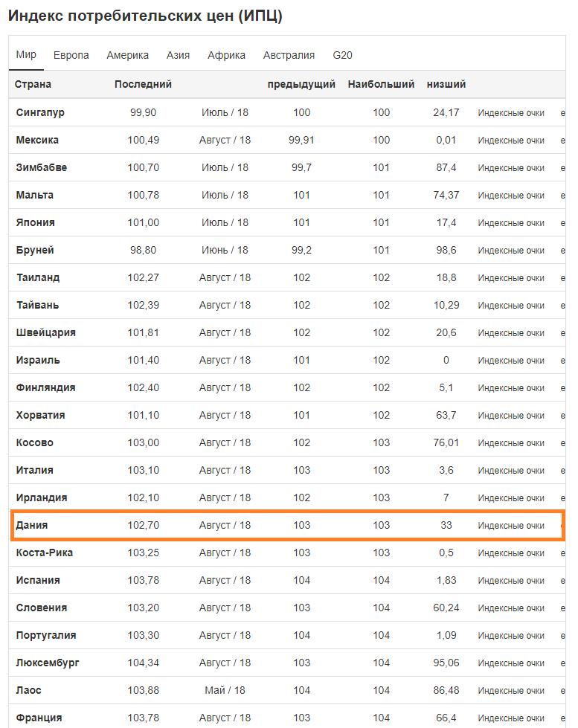This screenshot has height=728, width=578.
Task: Open the Америка tab
Action: (x=128, y=55)
